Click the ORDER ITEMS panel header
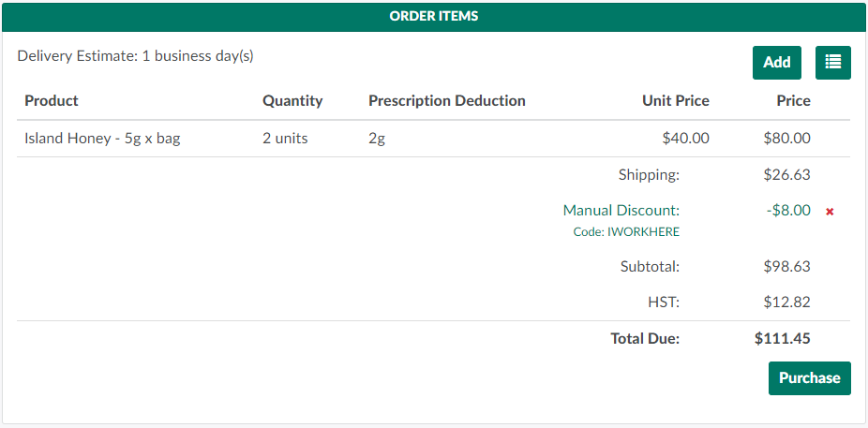Viewport: 868px width, 428px height. click(x=434, y=16)
